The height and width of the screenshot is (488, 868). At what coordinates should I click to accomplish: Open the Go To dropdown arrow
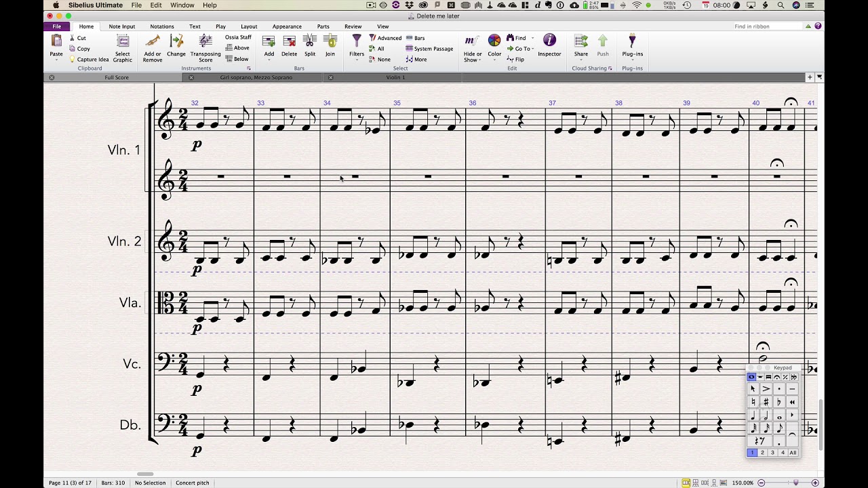point(533,49)
